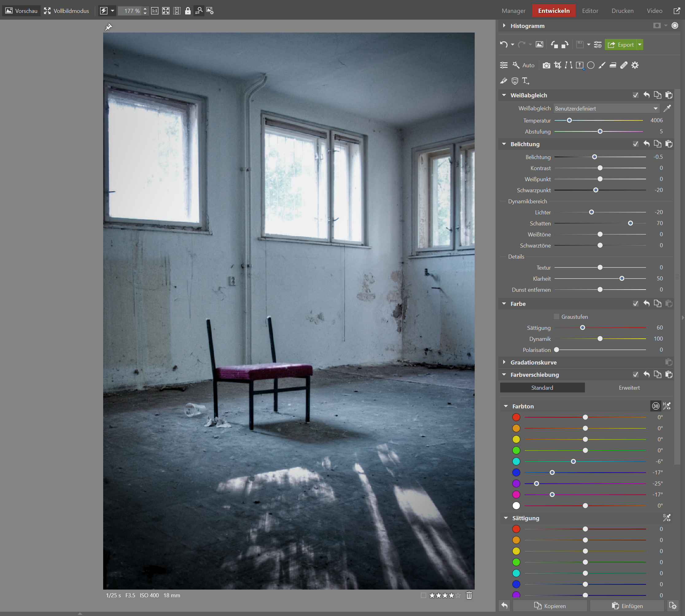
Task: Rotate the image left
Action: pyautogui.click(x=554, y=45)
